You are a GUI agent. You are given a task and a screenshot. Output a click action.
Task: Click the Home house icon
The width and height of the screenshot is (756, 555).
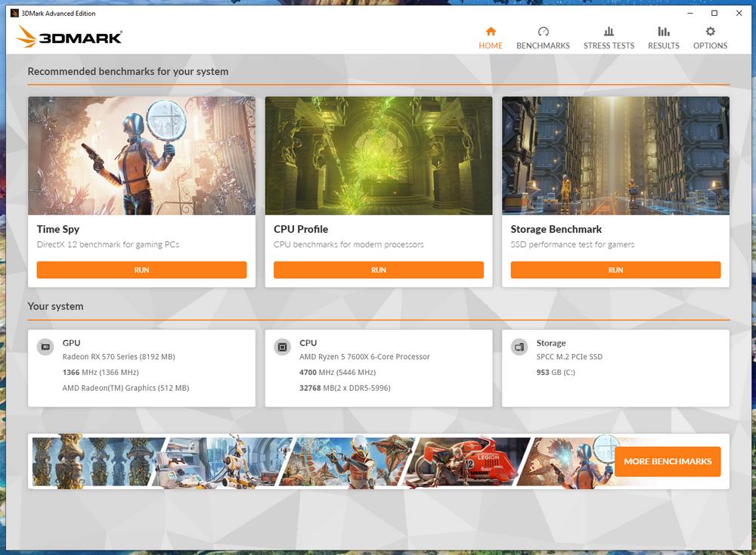(x=491, y=31)
